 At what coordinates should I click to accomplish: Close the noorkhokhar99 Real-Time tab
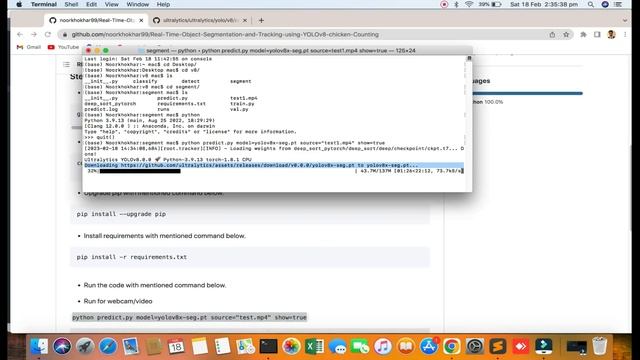click(x=141, y=20)
